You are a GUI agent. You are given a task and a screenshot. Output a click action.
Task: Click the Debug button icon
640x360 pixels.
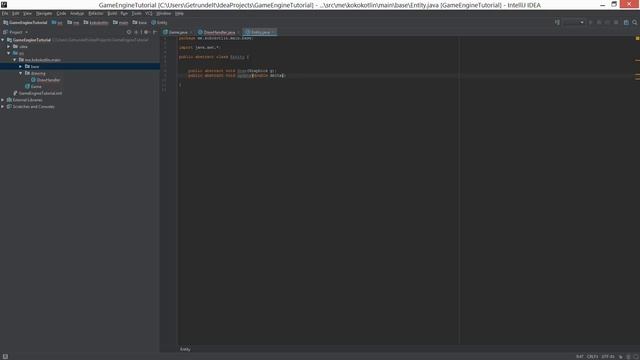599,22
